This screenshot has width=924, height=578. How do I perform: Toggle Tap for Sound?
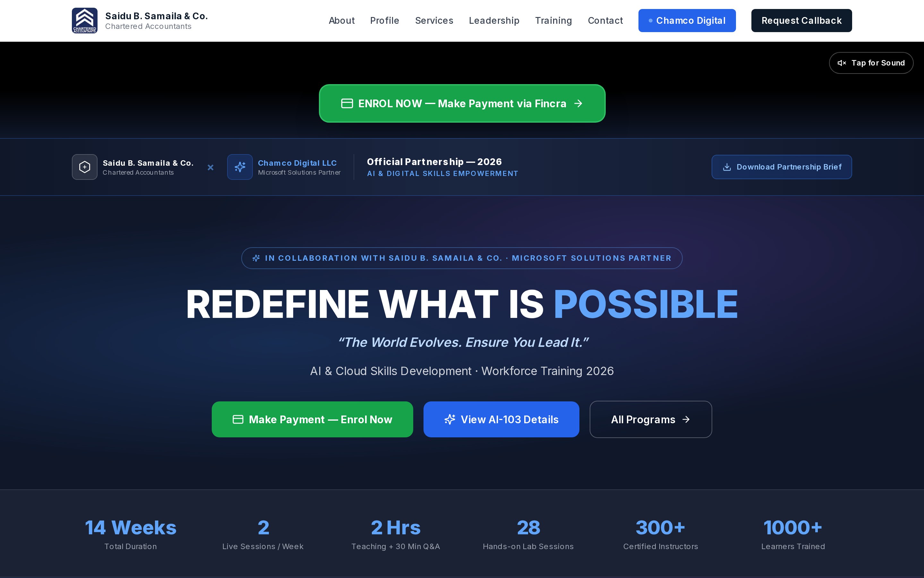[x=871, y=63]
